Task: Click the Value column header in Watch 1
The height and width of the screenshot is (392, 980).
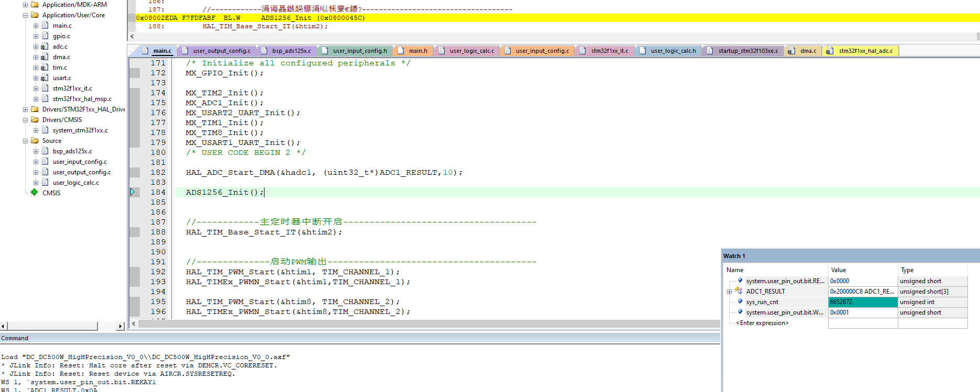Action: (863, 270)
